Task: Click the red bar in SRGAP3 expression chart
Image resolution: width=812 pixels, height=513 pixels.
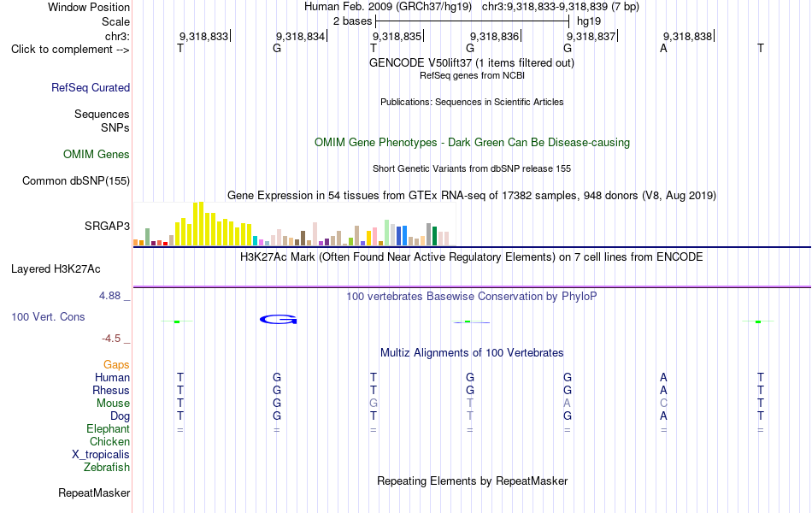Action: click(165, 244)
